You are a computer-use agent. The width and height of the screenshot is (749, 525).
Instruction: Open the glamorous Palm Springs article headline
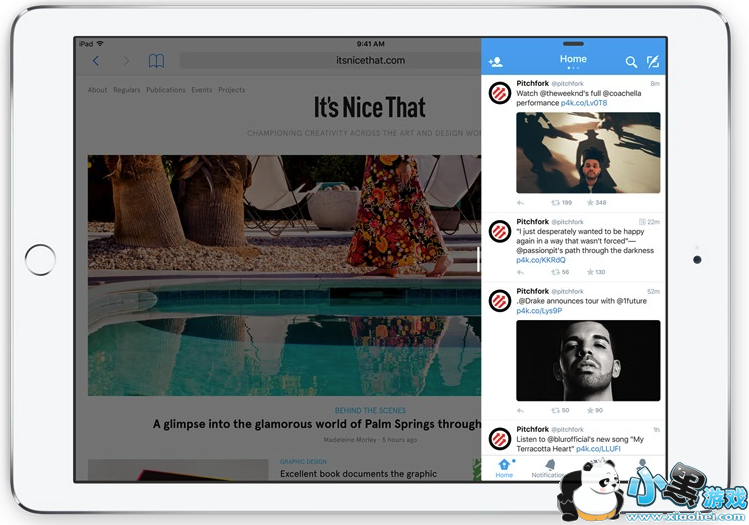click(x=317, y=424)
